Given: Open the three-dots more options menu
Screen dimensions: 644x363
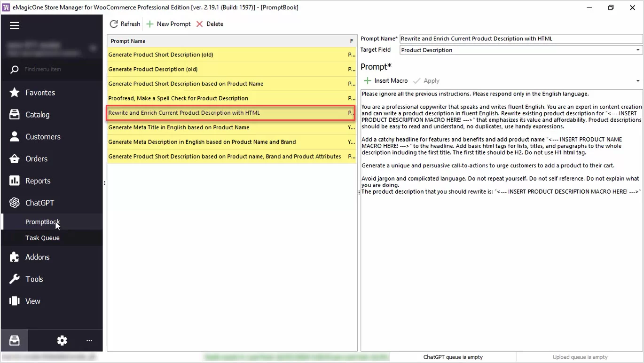Looking at the screenshot, I should pos(89,340).
